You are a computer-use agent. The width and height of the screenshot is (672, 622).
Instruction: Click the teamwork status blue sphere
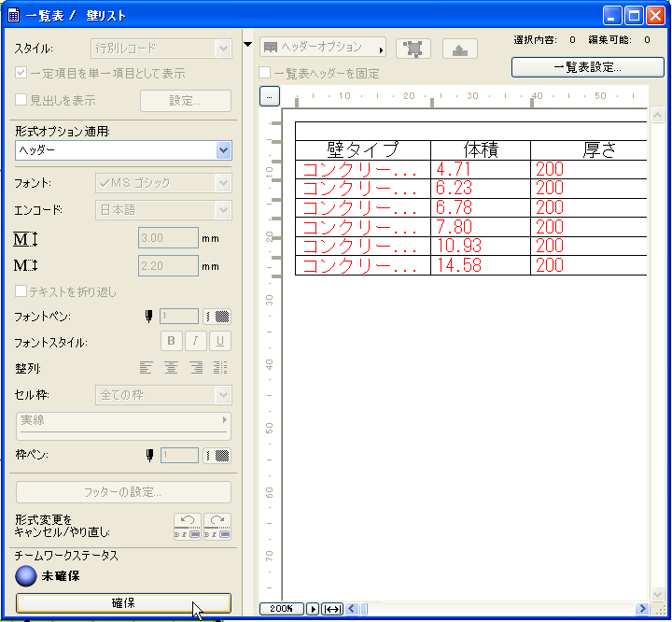[x=26, y=576]
